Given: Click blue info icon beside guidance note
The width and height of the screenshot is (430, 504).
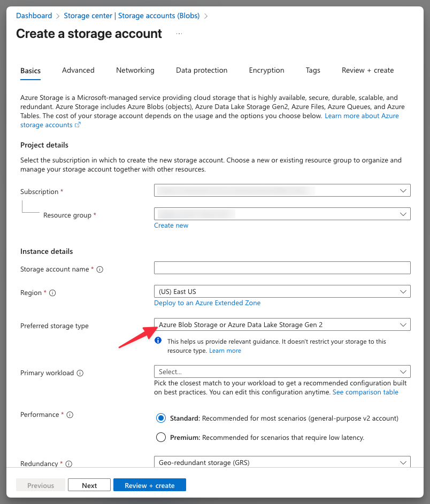Looking at the screenshot, I should 158,340.
